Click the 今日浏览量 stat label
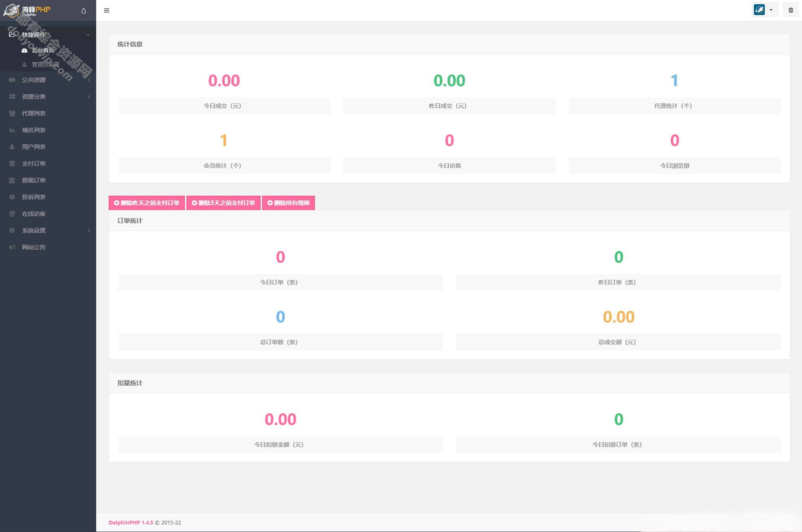 [x=675, y=166]
